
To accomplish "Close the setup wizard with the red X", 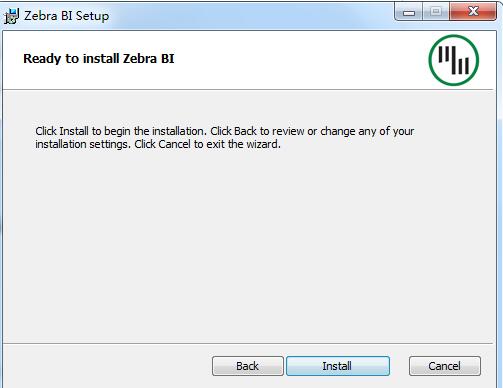I will click(x=473, y=12).
